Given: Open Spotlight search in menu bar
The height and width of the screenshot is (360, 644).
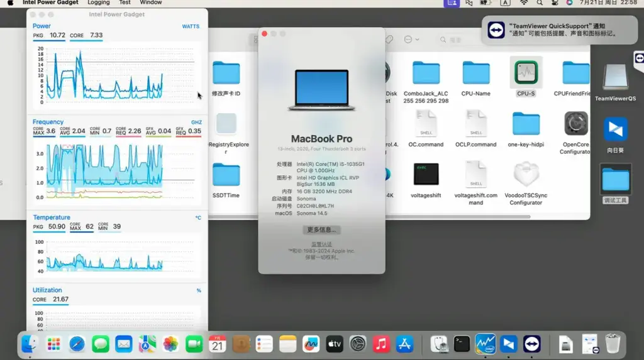Looking at the screenshot, I should pyautogui.click(x=539, y=3).
